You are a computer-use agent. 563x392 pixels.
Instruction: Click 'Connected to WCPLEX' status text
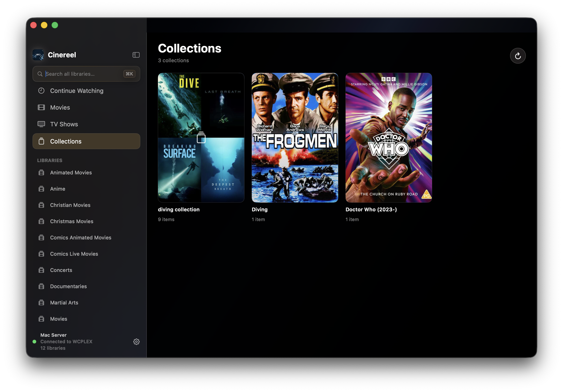66,342
